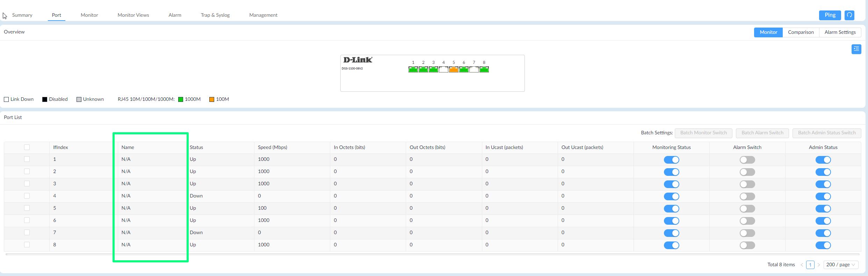
Task: Enable Alarm Switch for port 5
Action: point(747,209)
